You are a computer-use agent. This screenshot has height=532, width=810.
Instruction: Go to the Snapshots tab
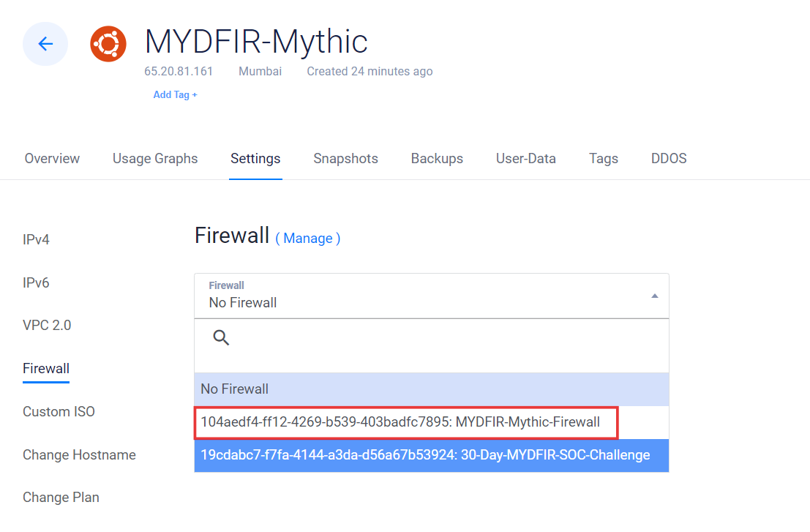(x=345, y=159)
